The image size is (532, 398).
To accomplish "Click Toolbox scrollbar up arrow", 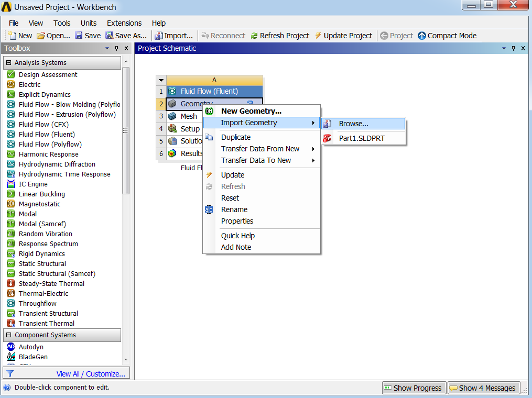I will point(126,61).
